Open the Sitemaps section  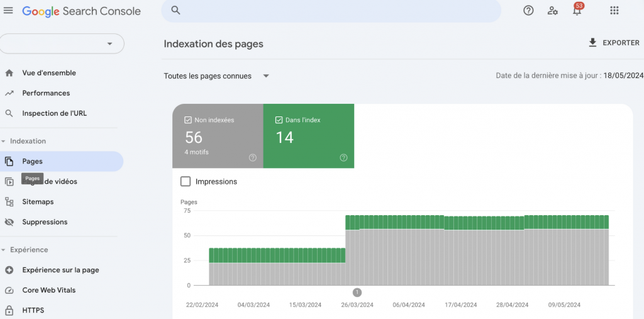pyautogui.click(x=38, y=202)
